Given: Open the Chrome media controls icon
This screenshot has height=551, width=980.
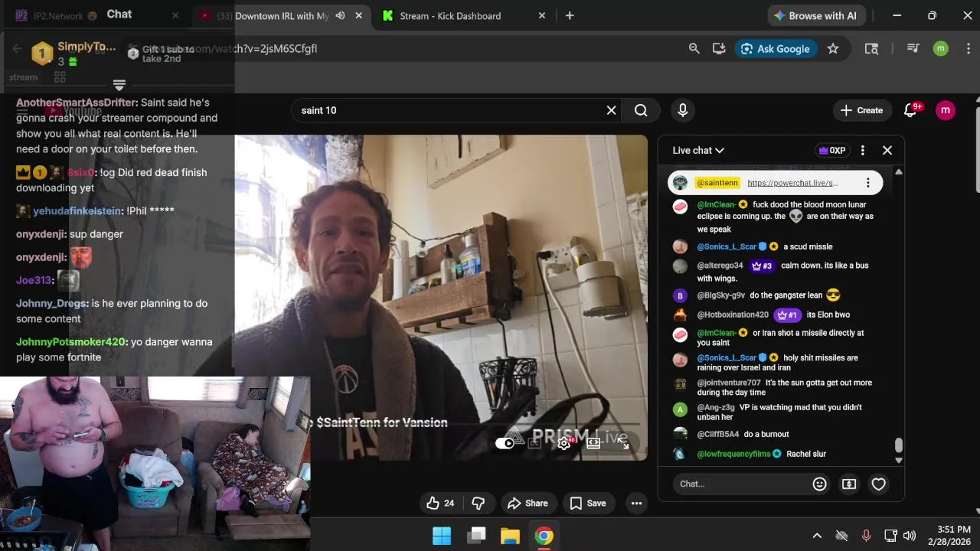Looking at the screenshot, I should tap(913, 48).
